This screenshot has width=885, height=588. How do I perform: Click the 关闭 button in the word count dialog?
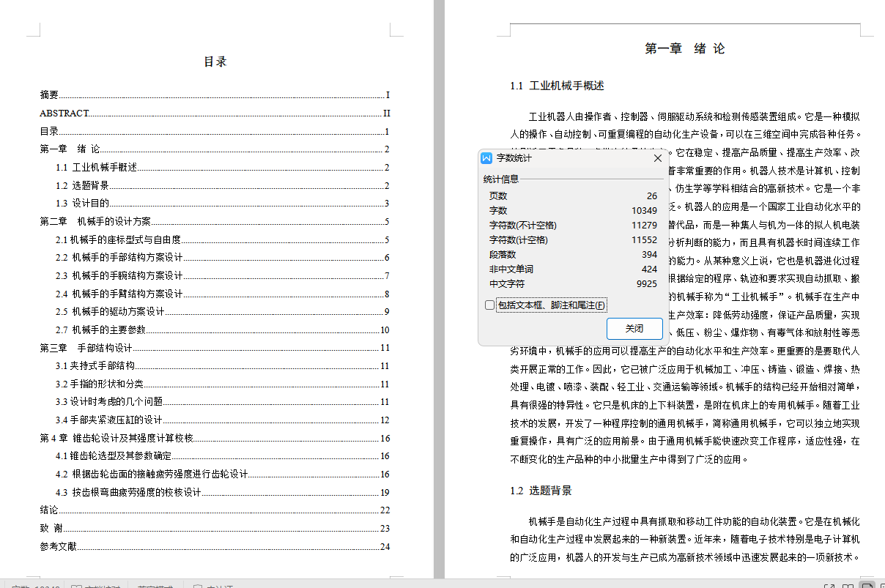pos(634,329)
